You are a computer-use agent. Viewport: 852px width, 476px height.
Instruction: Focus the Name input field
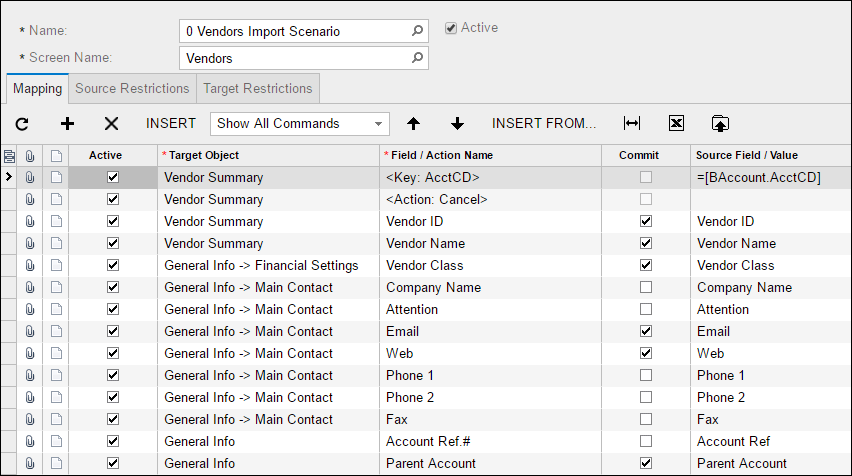304,31
